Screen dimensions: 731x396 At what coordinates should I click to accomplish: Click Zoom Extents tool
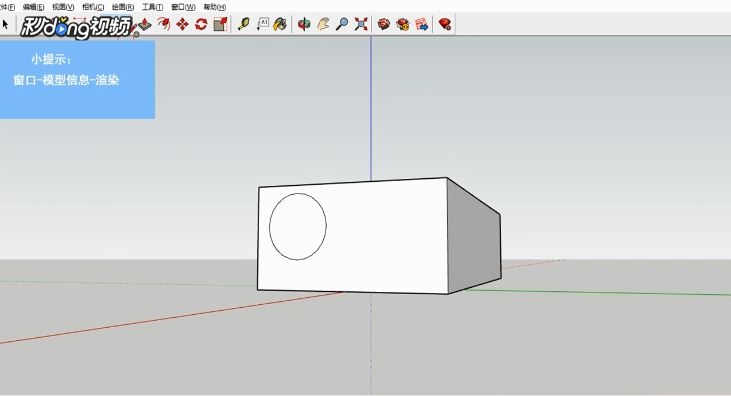pyautogui.click(x=361, y=24)
